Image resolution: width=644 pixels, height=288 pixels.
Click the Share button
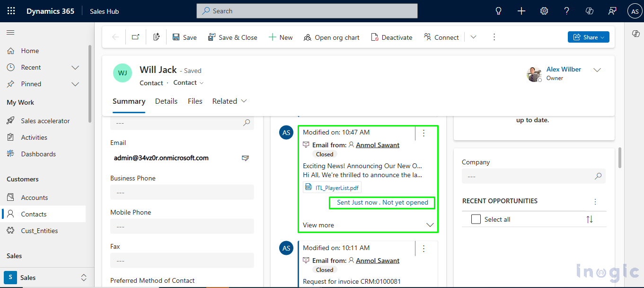(x=589, y=37)
